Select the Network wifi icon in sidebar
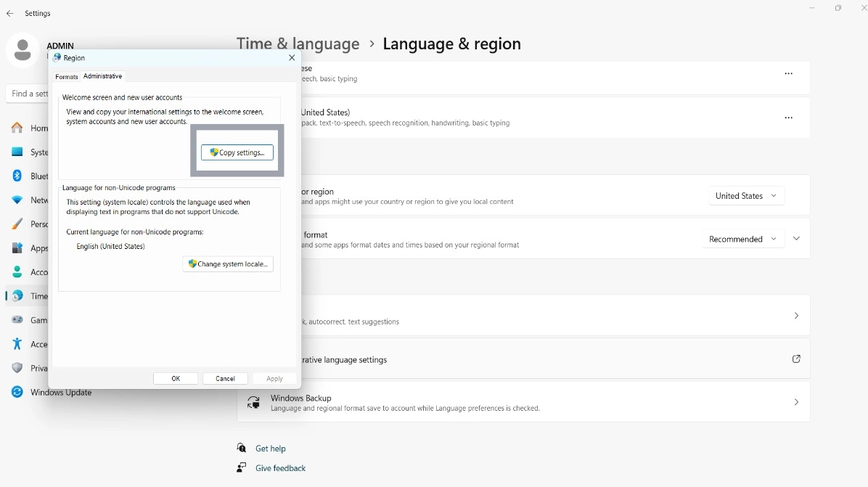868x487 pixels. pos(17,200)
